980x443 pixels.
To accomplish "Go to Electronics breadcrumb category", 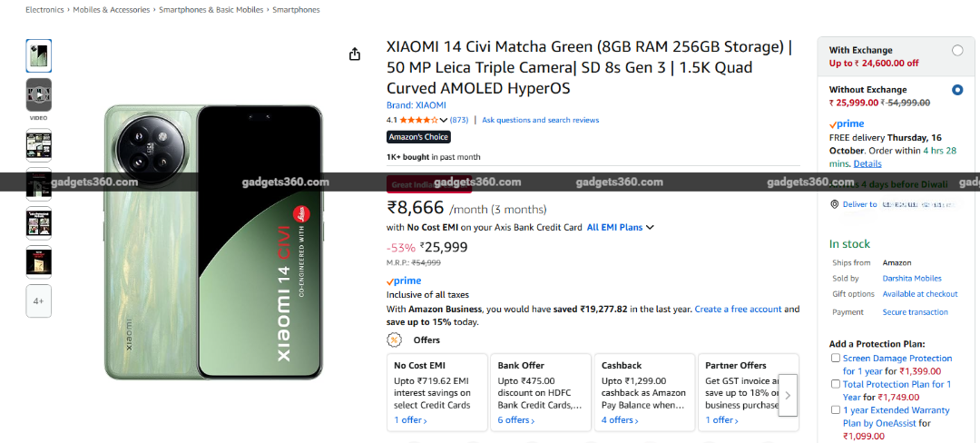I will pyautogui.click(x=44, y=10).
